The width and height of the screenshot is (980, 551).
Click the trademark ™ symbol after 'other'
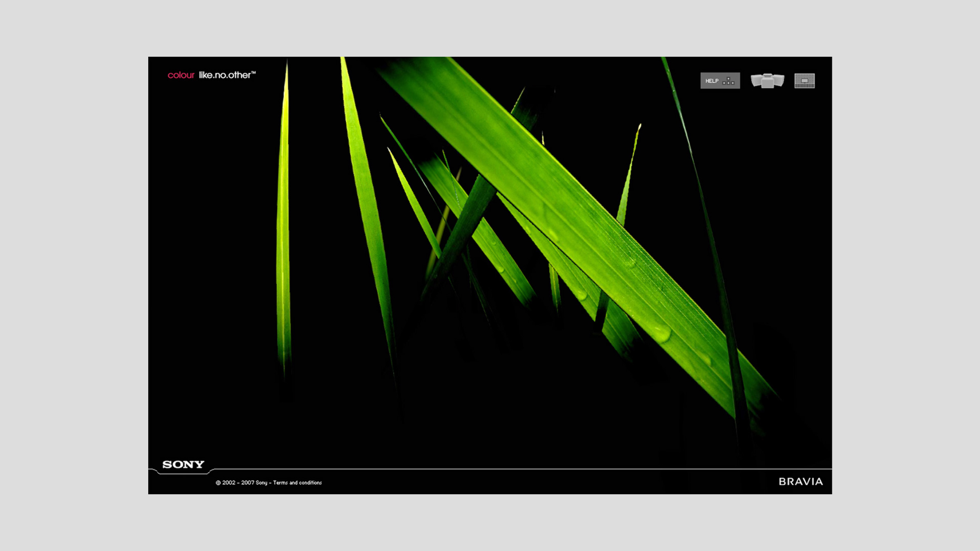pos(254,73)
